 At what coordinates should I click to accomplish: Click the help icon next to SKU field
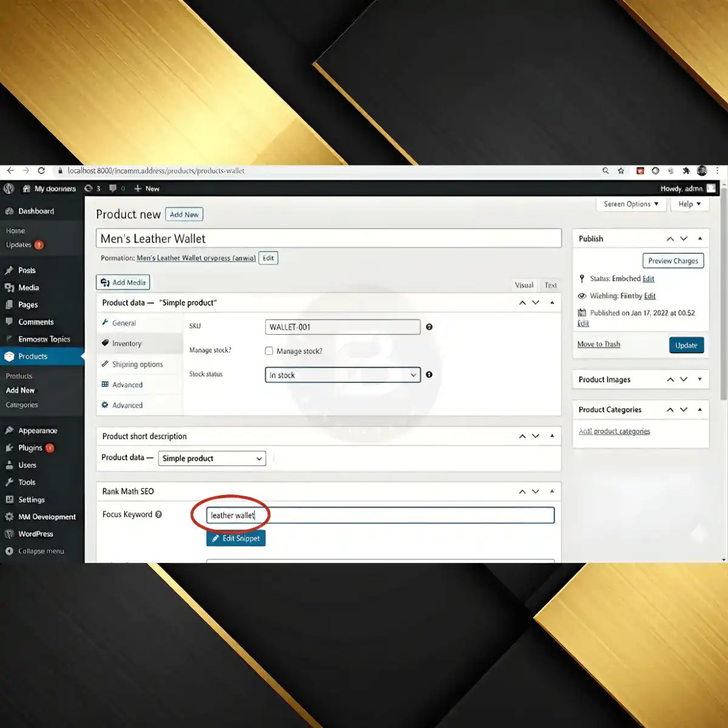coord(429,327)
